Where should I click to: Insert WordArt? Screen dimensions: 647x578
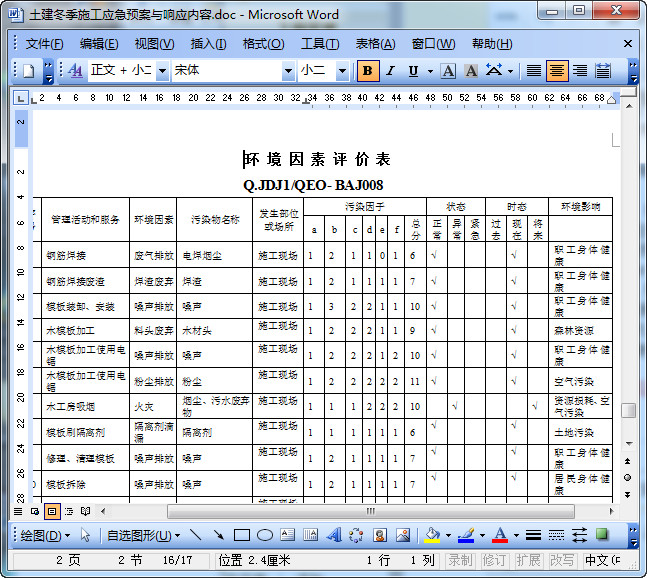pyautogui.click(x=333, y=535)
